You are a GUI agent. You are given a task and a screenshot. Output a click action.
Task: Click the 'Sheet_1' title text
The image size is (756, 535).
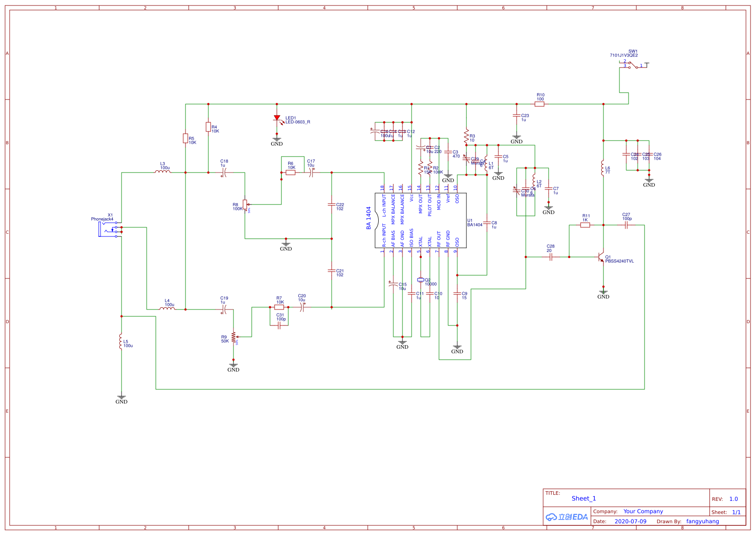pos(584,498)
